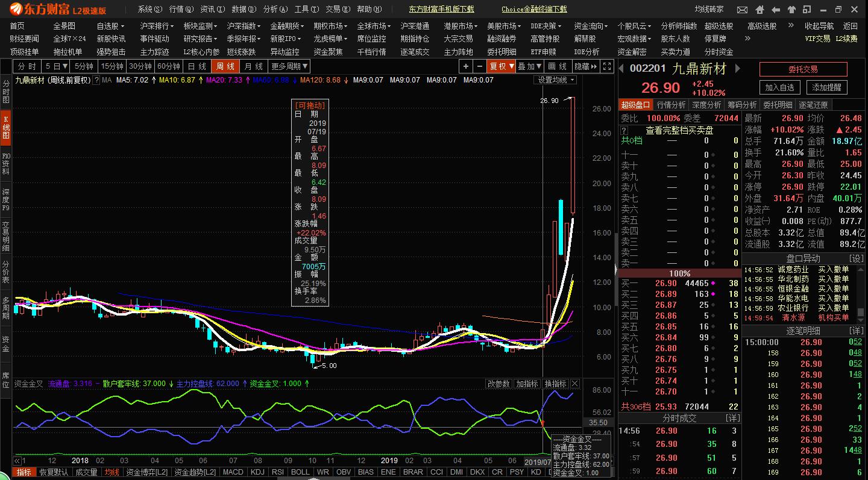This screenshot has height=480, width=868.
Task: Click 换指标 indicator button
Action: [555, 384]
